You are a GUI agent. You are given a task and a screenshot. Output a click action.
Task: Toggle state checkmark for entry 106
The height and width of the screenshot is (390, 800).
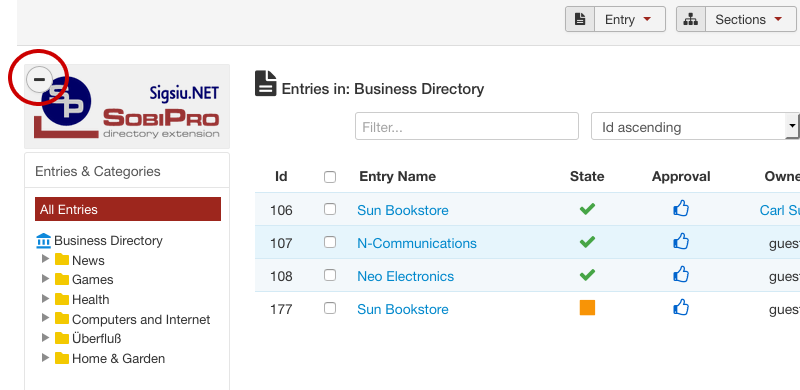587,209
